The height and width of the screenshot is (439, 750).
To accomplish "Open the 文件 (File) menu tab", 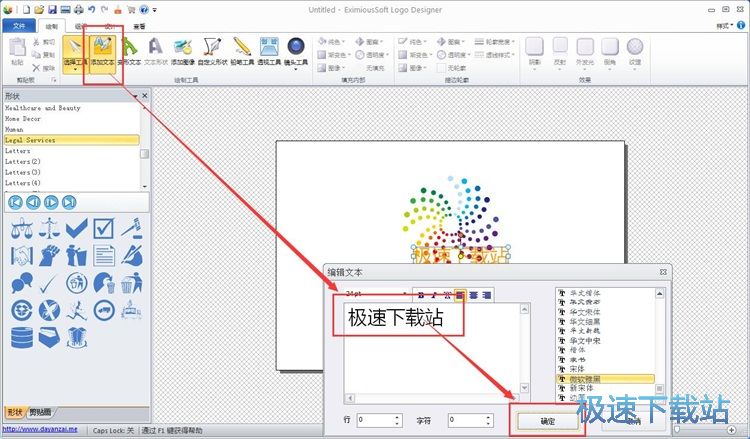I will tap(19, 26).
